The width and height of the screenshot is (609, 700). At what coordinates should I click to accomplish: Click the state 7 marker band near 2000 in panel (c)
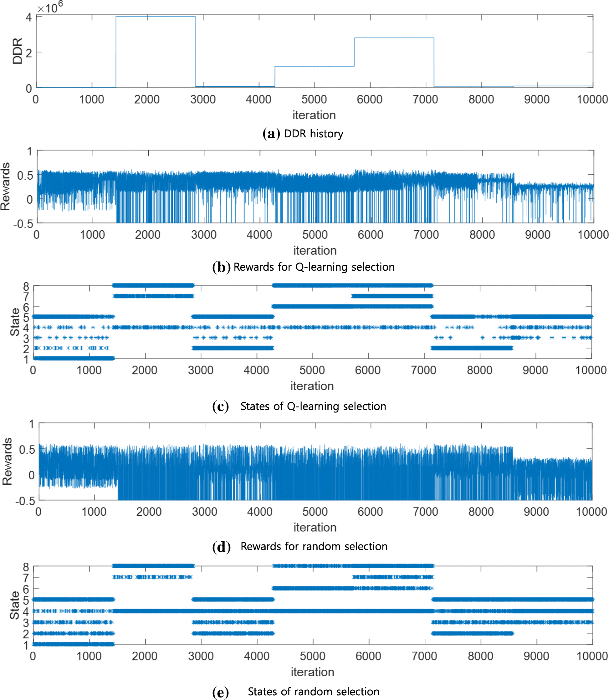tap(154, 296)
